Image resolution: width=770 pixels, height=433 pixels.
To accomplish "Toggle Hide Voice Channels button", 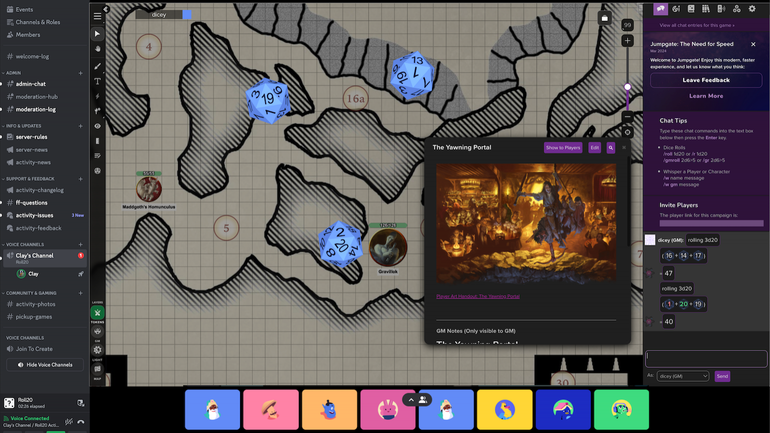I will [x=46, y=365].
